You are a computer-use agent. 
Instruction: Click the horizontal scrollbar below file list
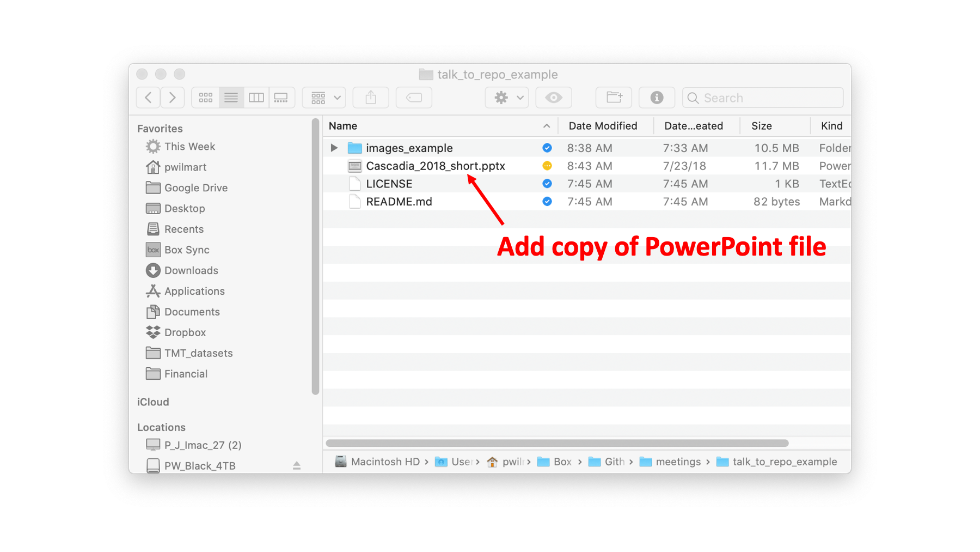tap(557, 443)
